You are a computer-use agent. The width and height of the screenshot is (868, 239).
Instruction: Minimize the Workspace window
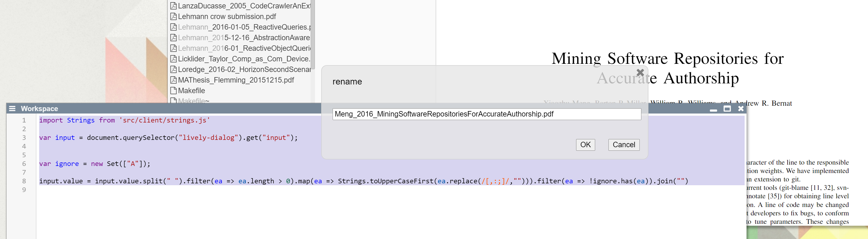713,109
